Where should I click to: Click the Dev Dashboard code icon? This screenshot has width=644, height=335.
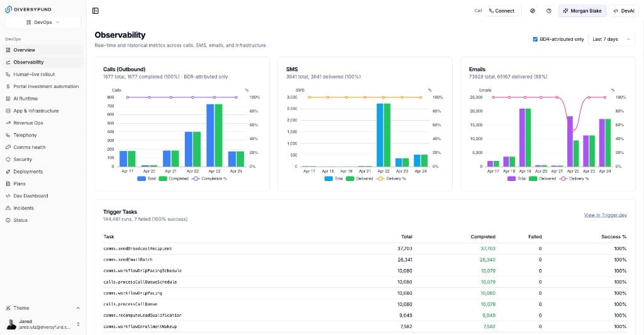click(8, 196)
